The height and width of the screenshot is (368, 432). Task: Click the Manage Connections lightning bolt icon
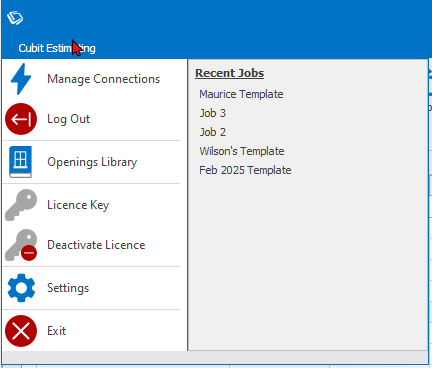(x=21, y=79)
